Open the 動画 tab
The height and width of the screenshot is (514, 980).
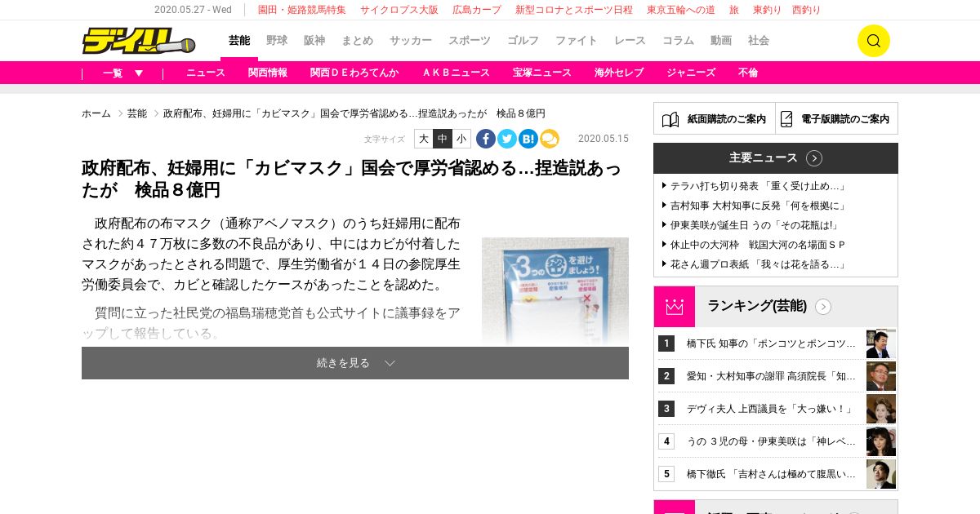click(x=721, y=41)
